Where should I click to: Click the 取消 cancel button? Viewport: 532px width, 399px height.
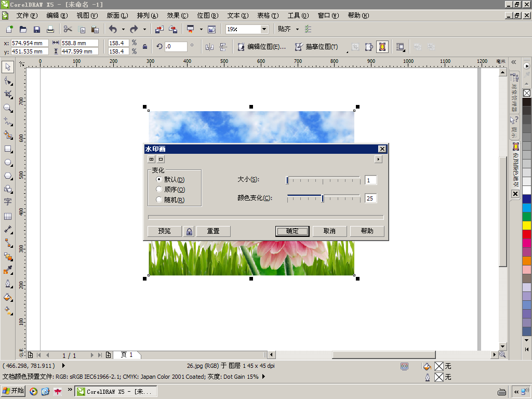coord(329,231)
